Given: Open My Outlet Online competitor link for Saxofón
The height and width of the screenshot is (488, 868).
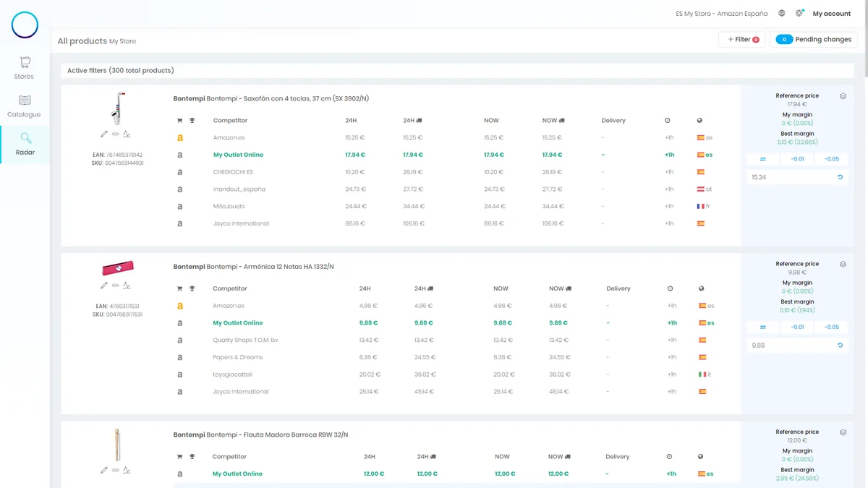Looking at the screenshot, I should tap(238, 155).
